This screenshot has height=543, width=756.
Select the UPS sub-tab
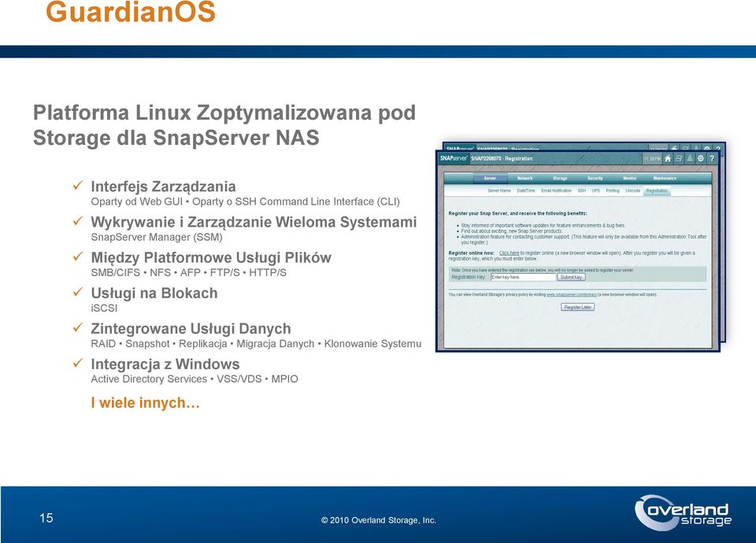tap(596, 190)
